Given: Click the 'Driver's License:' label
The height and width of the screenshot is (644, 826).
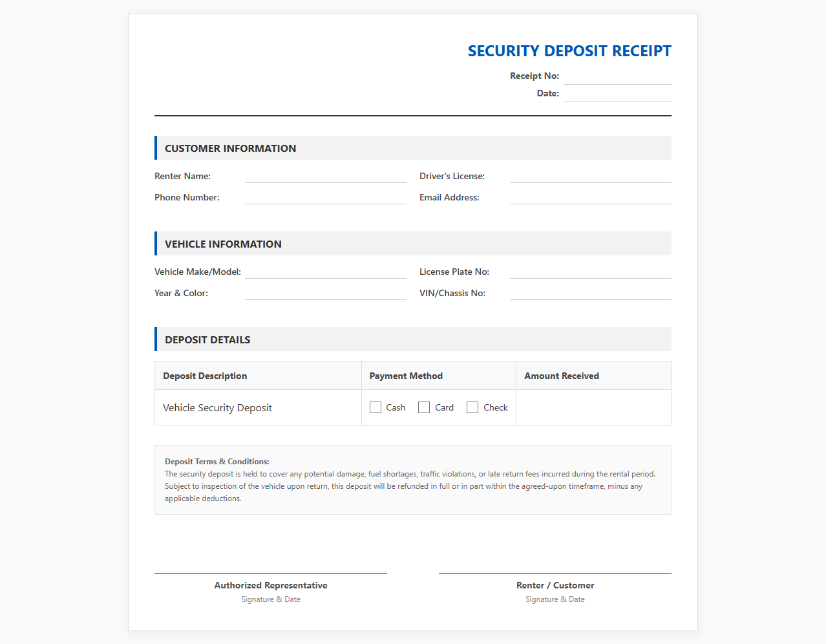Looking at the screenshot, I should click(452, 176).
